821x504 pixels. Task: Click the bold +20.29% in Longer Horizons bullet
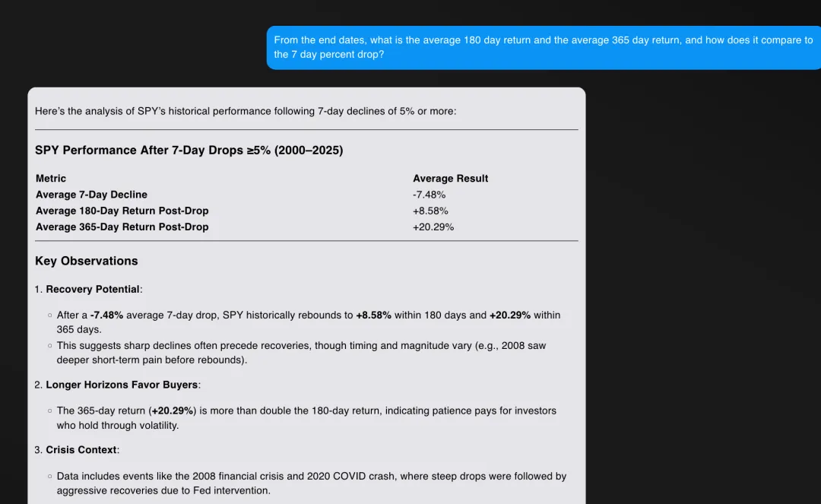[173, 410]
